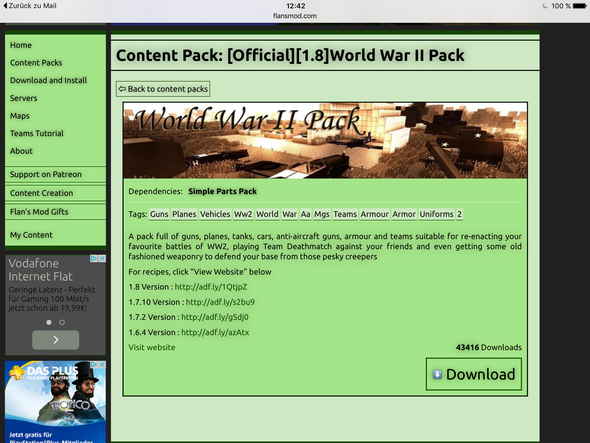Tap the Do Not Disturb moon icon
The image size is (590, 443).
pos(545,6)
